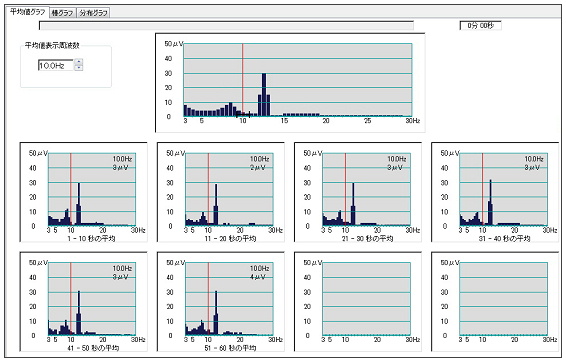Click the progress bar at the top
Image resolution: width=566 pixels, height=362 pixels.
tap(226, 26)
